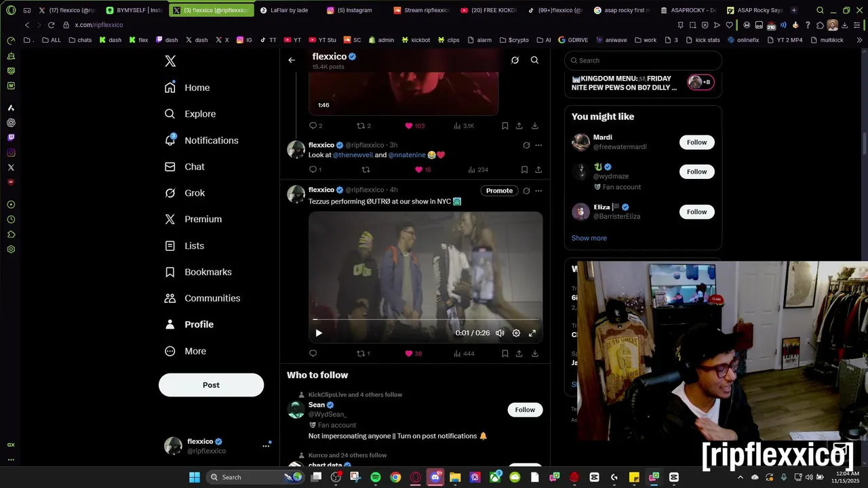Bookmark the post with 3.1K views
The image size is (868, 488).
(505, 126)
